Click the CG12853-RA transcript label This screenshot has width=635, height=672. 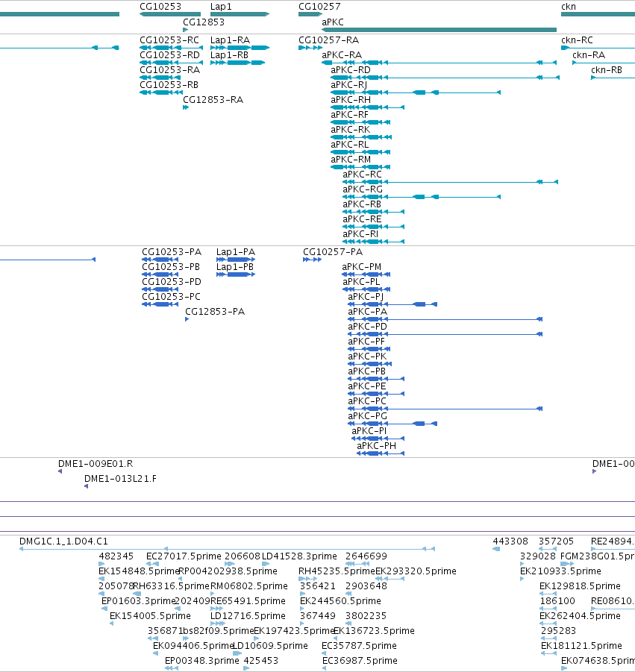pyautogui.click(x=213, y=99)
